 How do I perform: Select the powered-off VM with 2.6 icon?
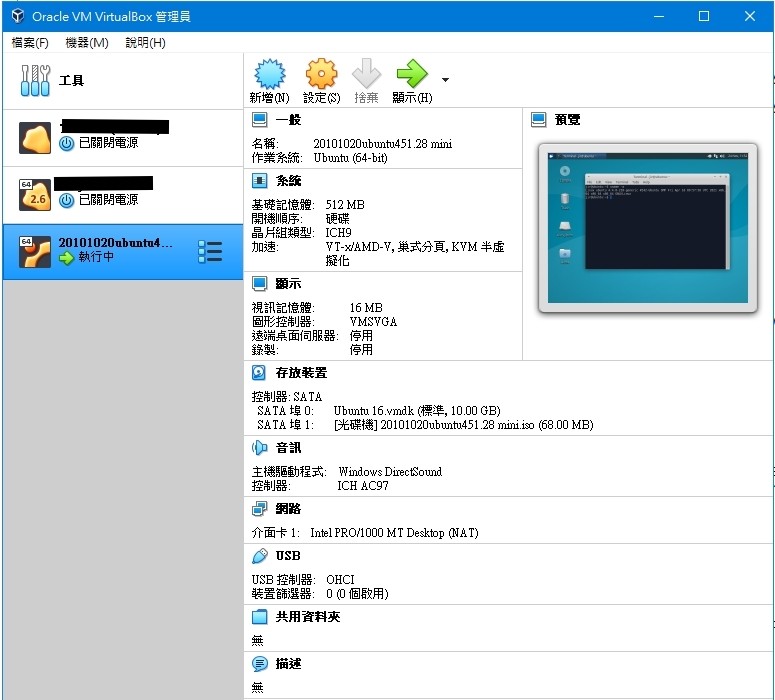point(123,195)
